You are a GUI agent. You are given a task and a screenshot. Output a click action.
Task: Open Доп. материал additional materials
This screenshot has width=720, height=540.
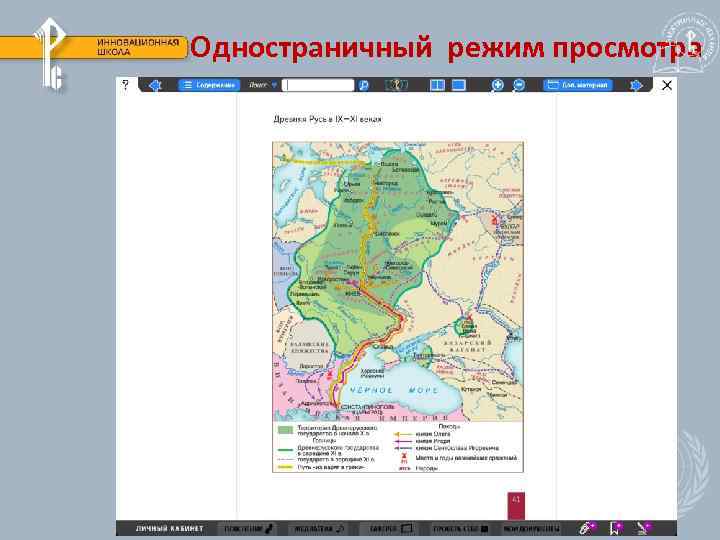pos(578,85)
